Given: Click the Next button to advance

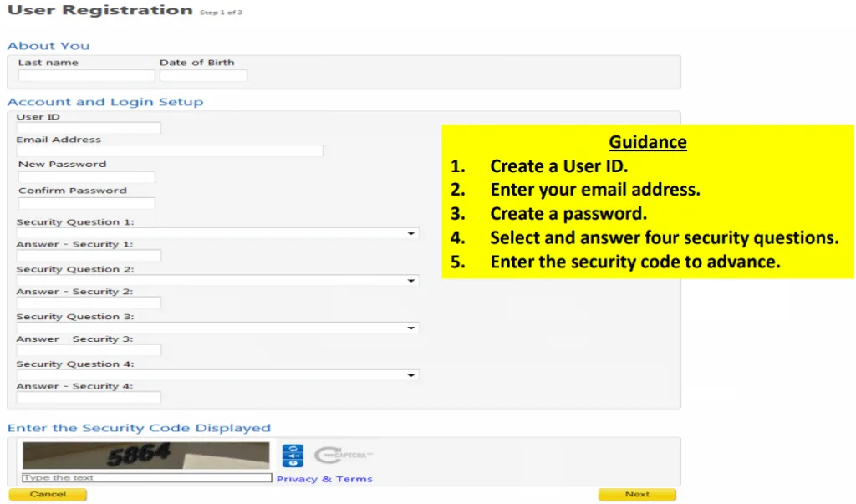Looking at the screenshot, I should coord(636,494).
